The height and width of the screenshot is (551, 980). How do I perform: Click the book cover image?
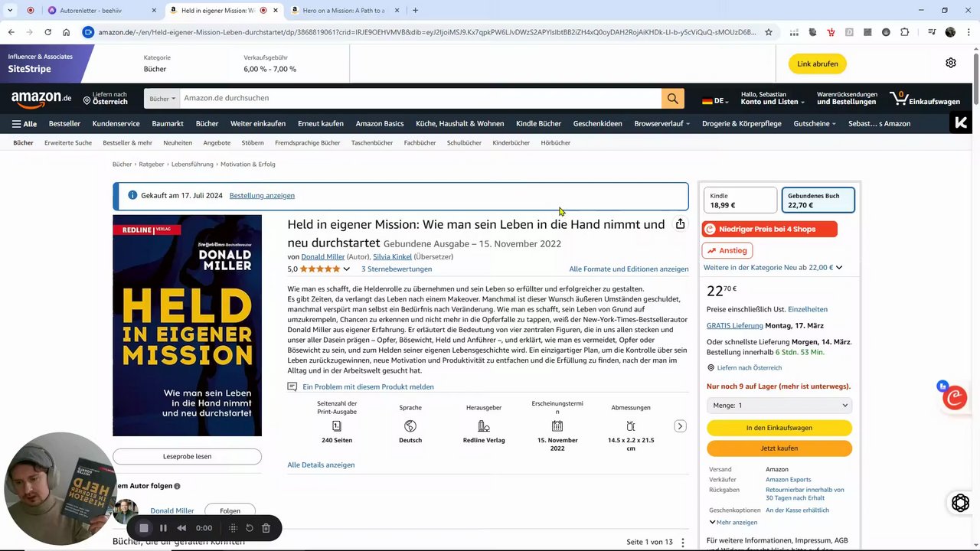coord(187,325)
